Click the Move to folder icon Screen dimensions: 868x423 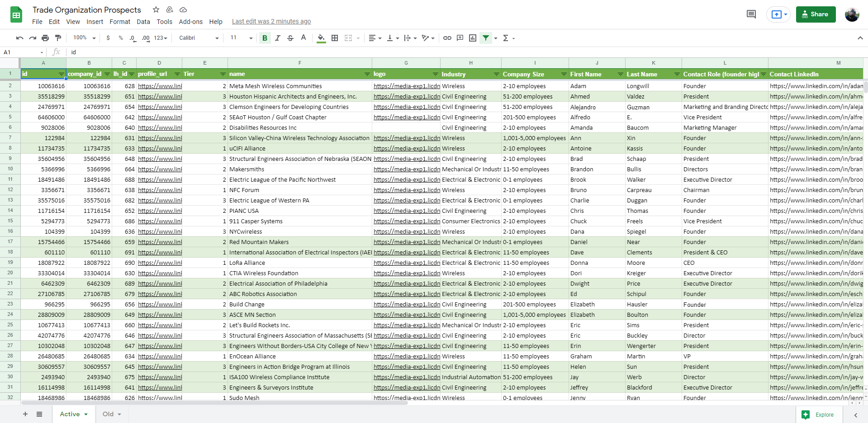[x=170, y=9]
